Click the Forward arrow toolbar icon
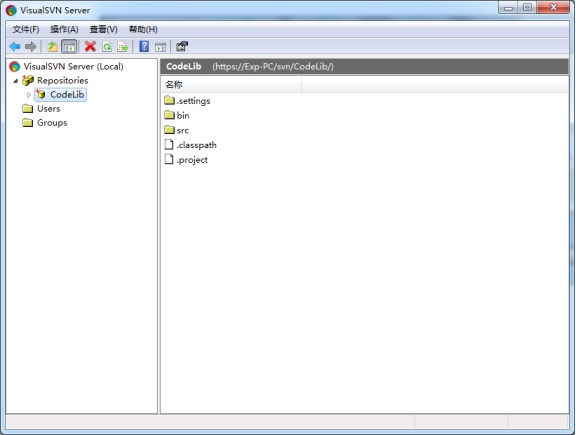The width and height of the screenshot is (576, 435). [x=30, y=47]
